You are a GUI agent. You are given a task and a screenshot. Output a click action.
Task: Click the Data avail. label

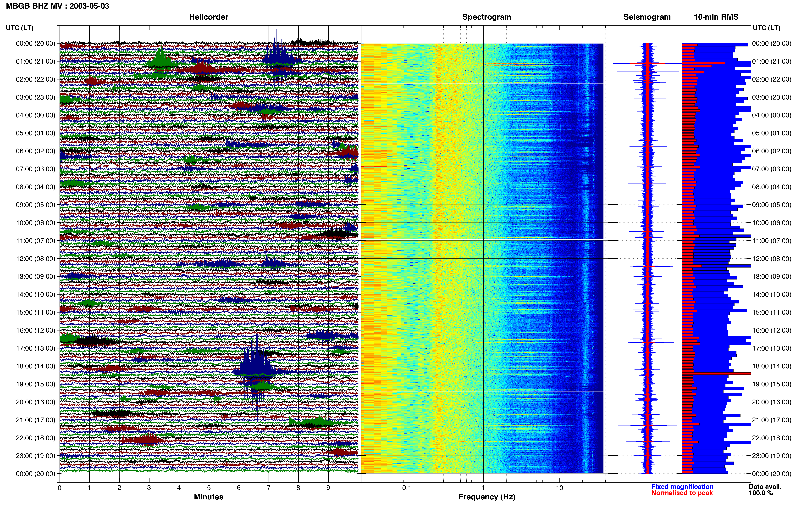pyautogui.click(x=765, y=487)
